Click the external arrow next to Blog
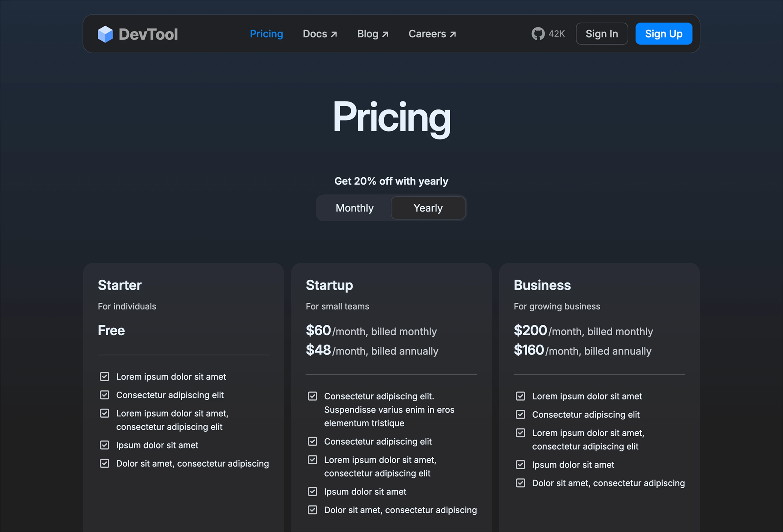Image resolution: width=783 pixels, height=532 pixels. coord(385,34)
